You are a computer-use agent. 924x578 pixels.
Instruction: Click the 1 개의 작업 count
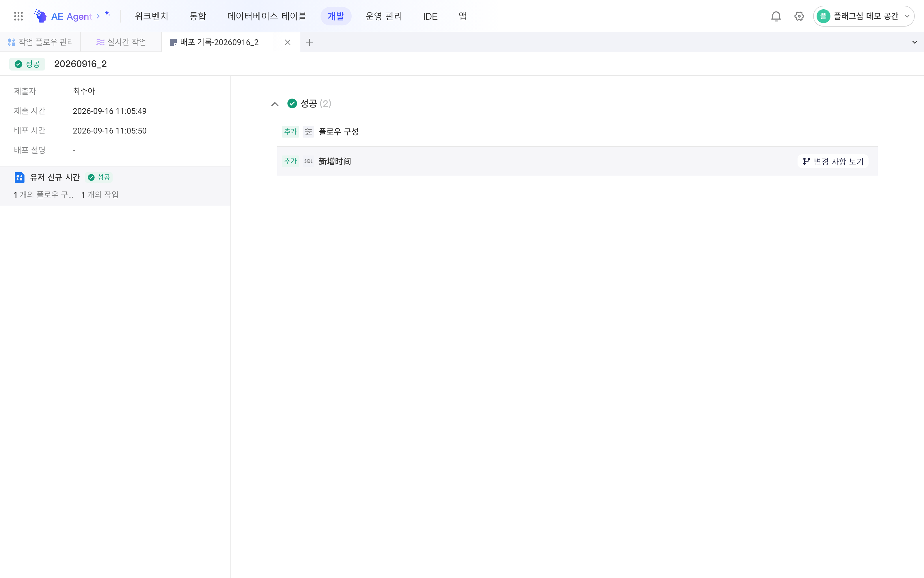[x=100, y=194]
